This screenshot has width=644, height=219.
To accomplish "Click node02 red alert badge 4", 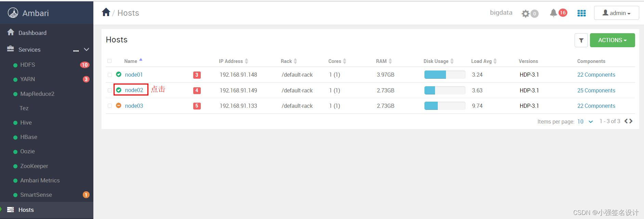I will (197, 91).
